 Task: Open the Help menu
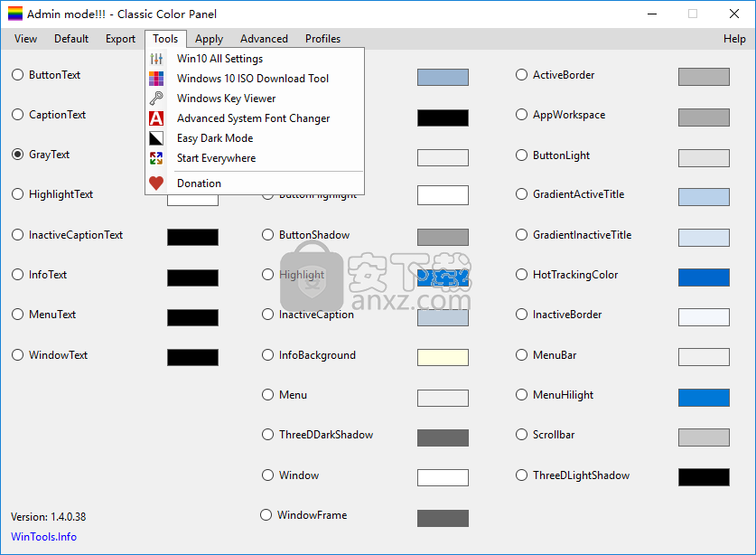pos(734,39)
